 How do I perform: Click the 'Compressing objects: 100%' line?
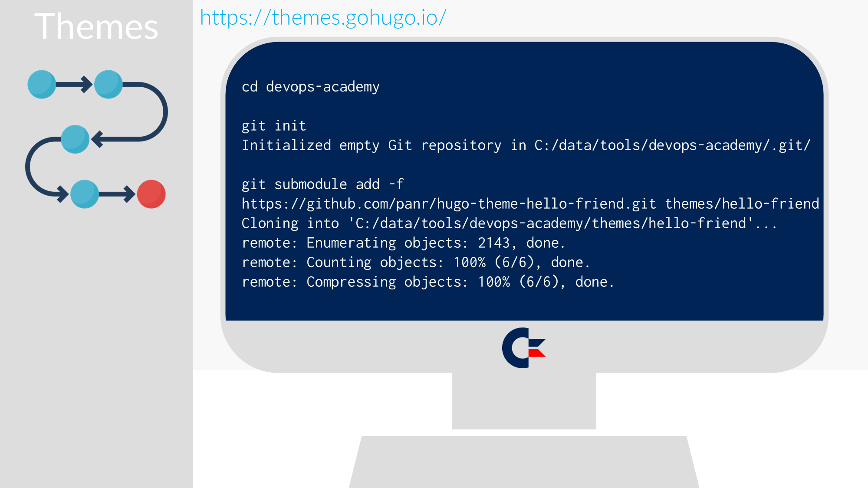pyautogui.click(x=428, y=282)
